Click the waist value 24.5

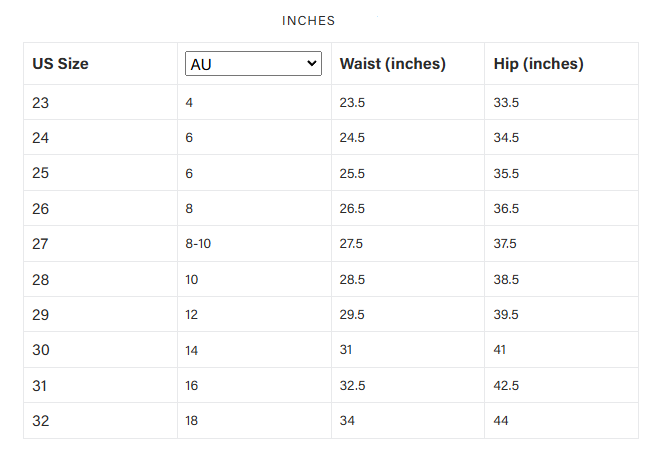tap(353, 137)
